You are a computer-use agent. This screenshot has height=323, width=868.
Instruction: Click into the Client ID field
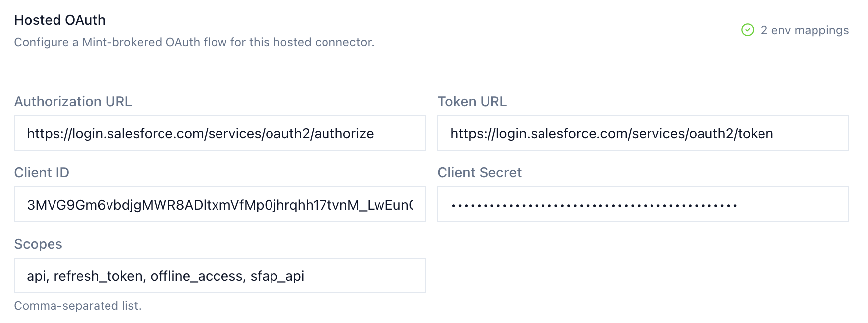click(x=219, y=205)
